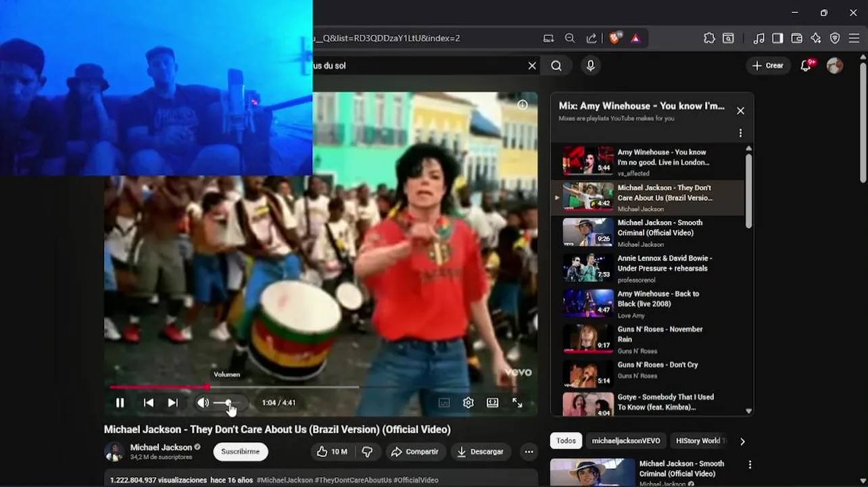
Task: Open the Michael Jackson channel name link
Action: coord(161,447)
